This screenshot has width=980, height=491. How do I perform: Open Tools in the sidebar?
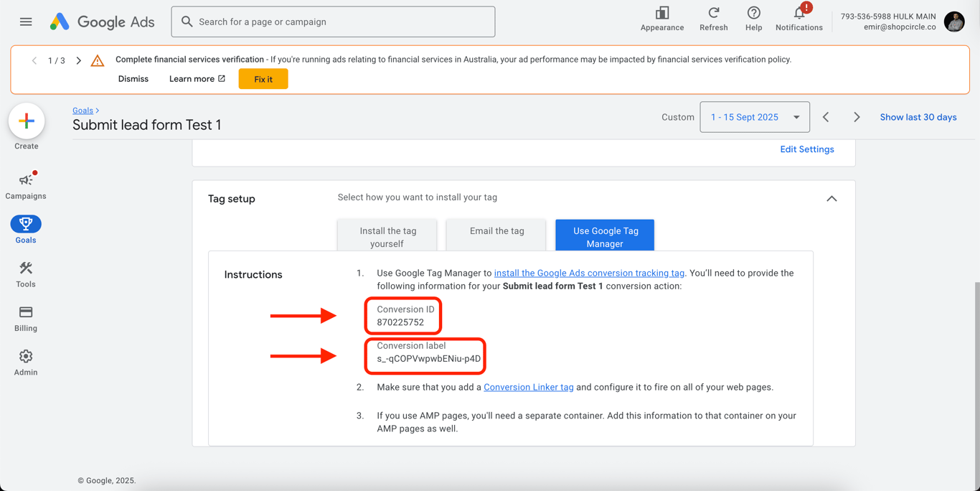click(26, 274)
